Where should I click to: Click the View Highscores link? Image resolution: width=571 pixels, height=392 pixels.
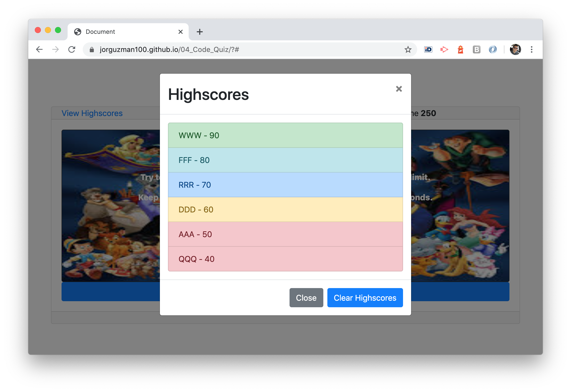coord(92,113)
